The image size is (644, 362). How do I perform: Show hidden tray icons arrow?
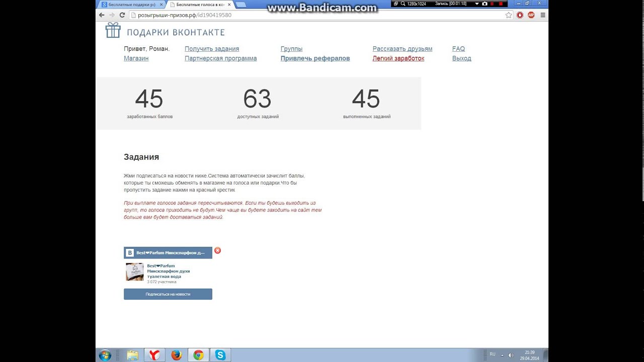click(502, 355)
